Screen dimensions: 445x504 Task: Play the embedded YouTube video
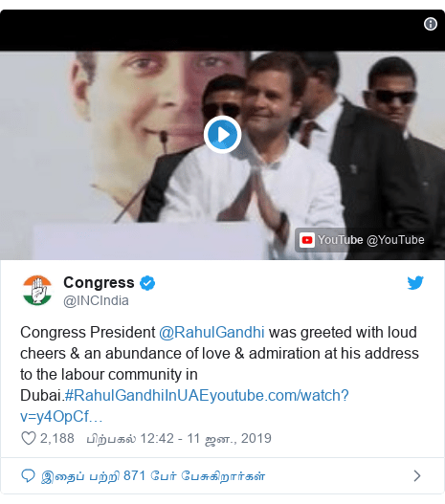222,134
